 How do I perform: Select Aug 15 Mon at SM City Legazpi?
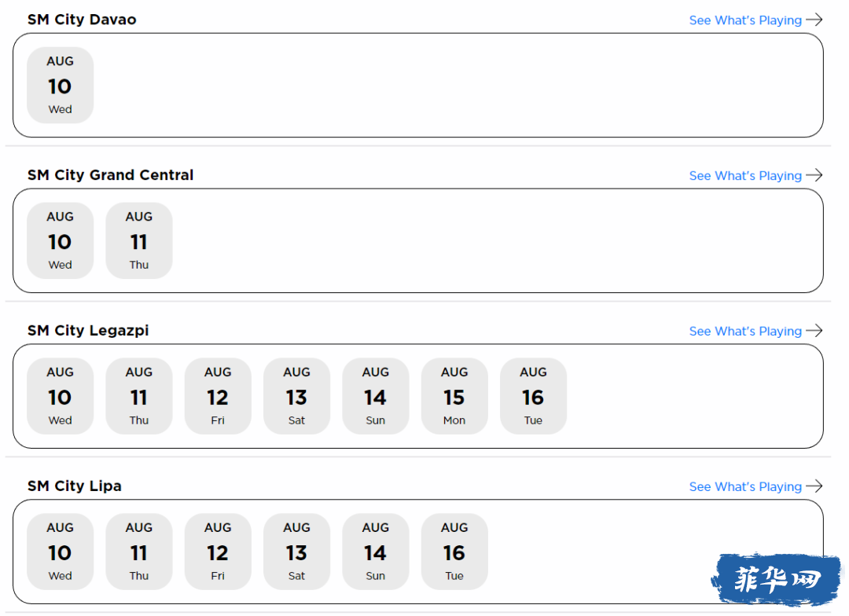pyautogui.click(x=454, y=396)
